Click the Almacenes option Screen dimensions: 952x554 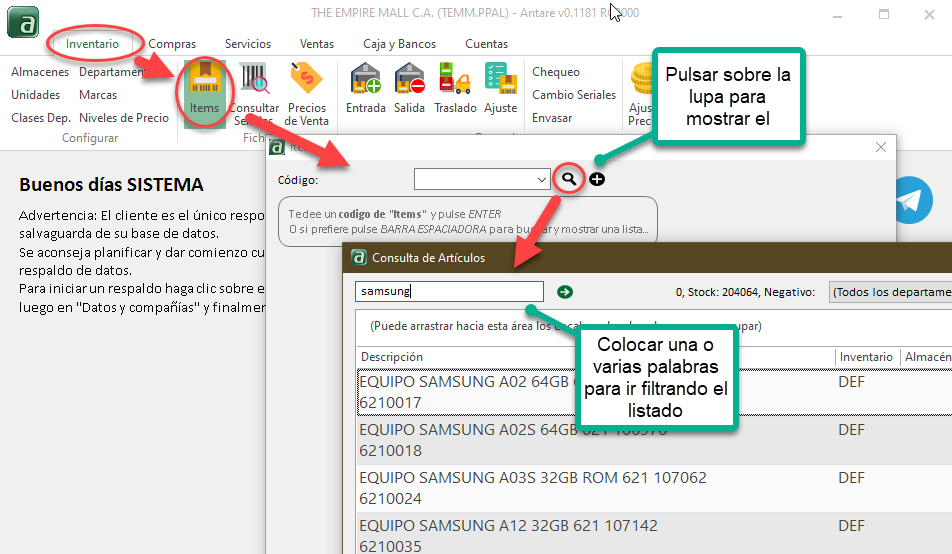[x=40, y=72]
